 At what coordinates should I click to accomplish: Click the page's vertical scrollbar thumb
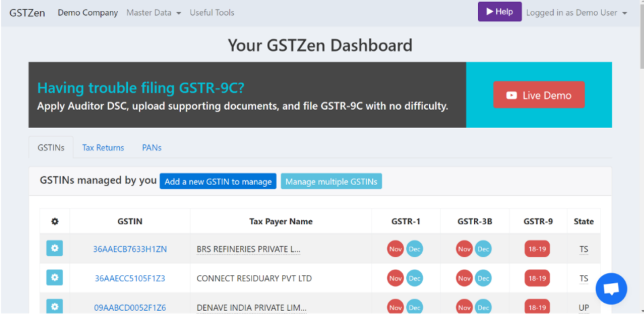click(x=641, y=35)
